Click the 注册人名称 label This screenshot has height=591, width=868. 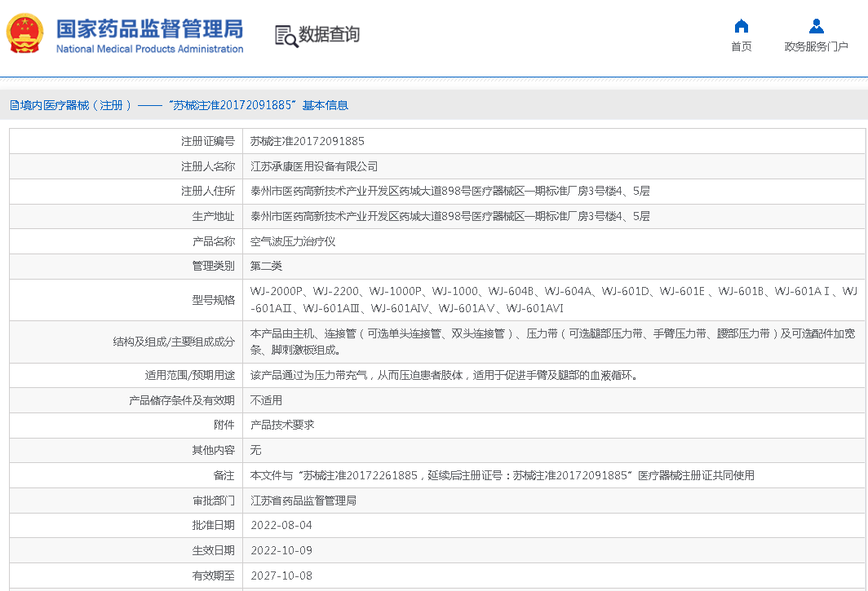(207, 166)
